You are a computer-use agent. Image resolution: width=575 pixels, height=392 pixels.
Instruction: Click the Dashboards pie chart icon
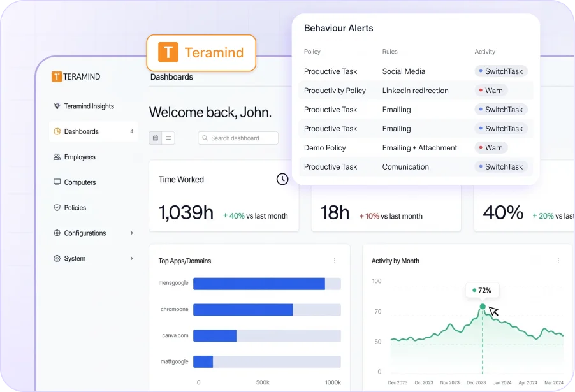point(57,131)
